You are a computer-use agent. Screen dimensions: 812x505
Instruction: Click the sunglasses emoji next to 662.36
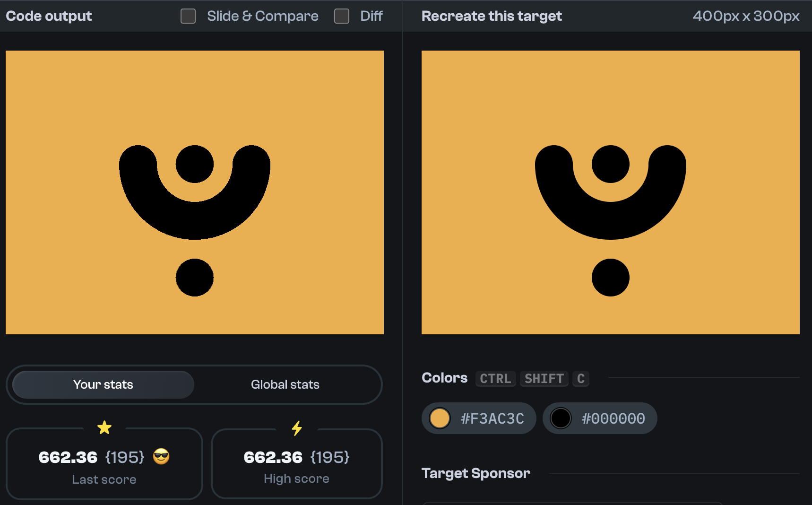pyautogui.click(x=160, y=457)
